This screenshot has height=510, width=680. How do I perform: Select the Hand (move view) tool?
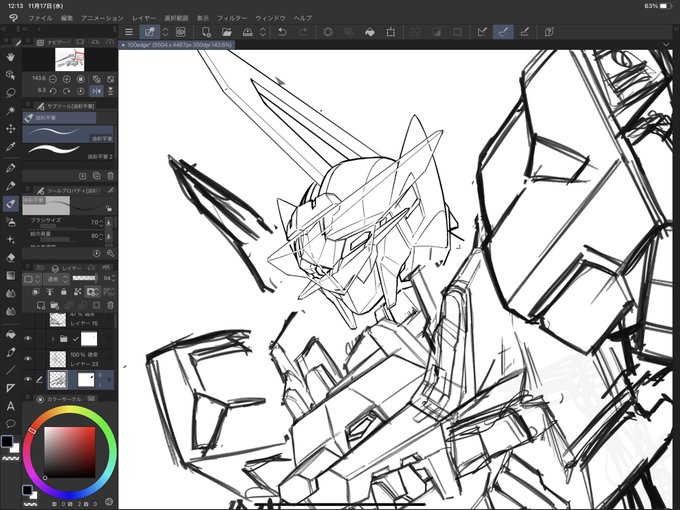[10, 57]
